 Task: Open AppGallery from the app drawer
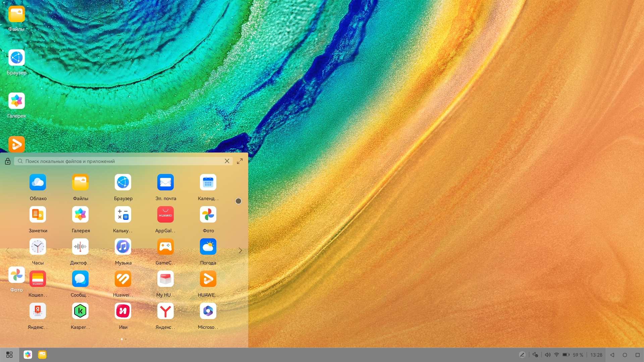[165, 215]
